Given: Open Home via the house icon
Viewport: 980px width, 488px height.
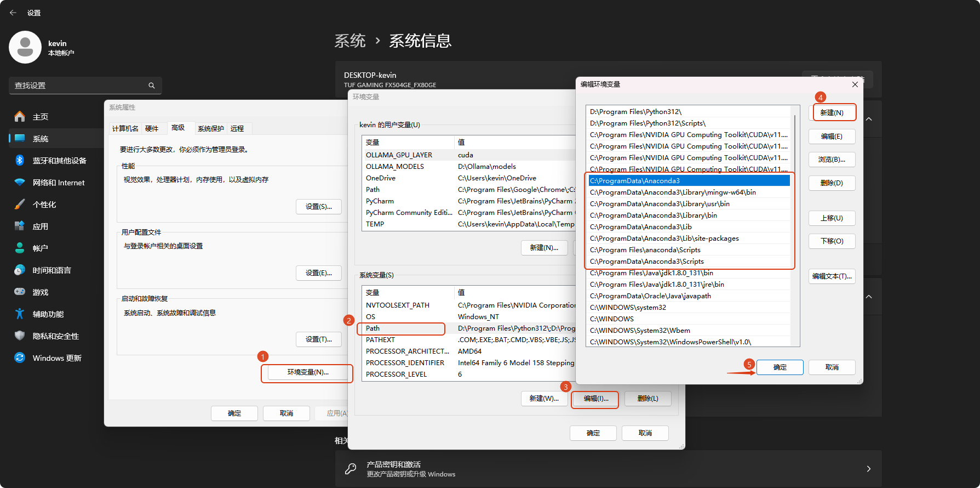Looking at the screenshot, I should click(20, 116).
